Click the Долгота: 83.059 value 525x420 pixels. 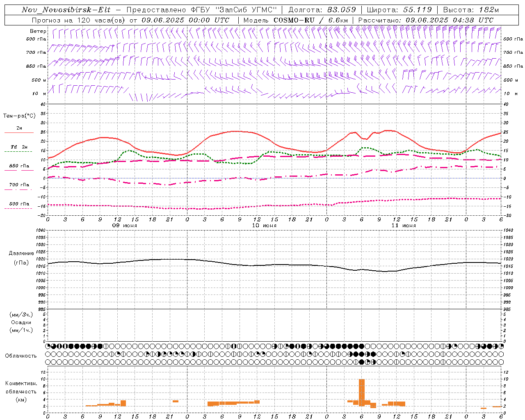pyautogui.click(x=322, y=10)
